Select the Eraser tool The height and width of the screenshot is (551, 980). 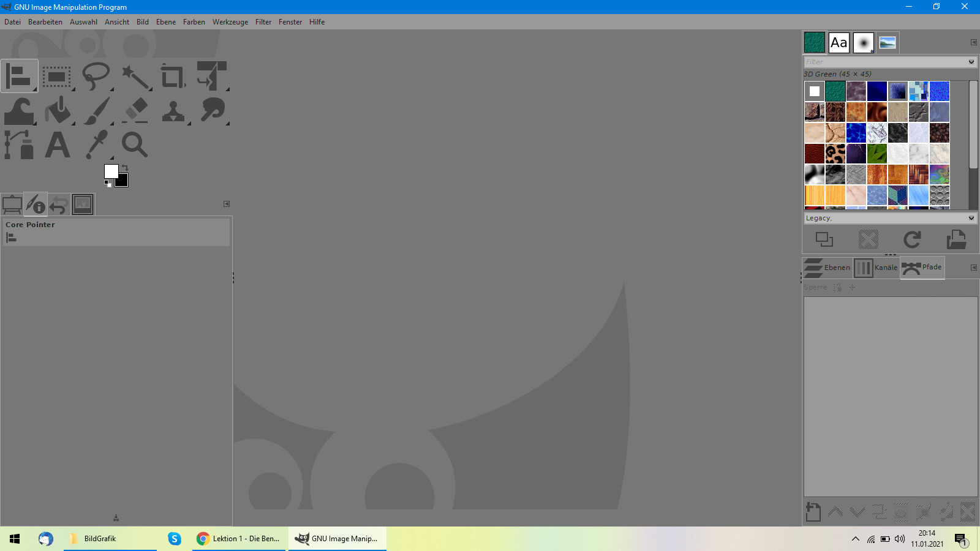[x=135, y=111]
